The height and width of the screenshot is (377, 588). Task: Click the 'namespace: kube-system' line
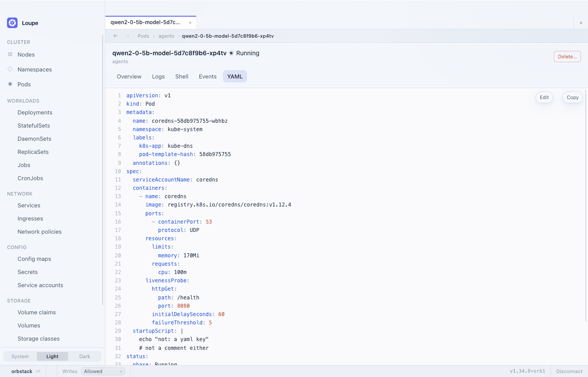[x=168, y=129]
